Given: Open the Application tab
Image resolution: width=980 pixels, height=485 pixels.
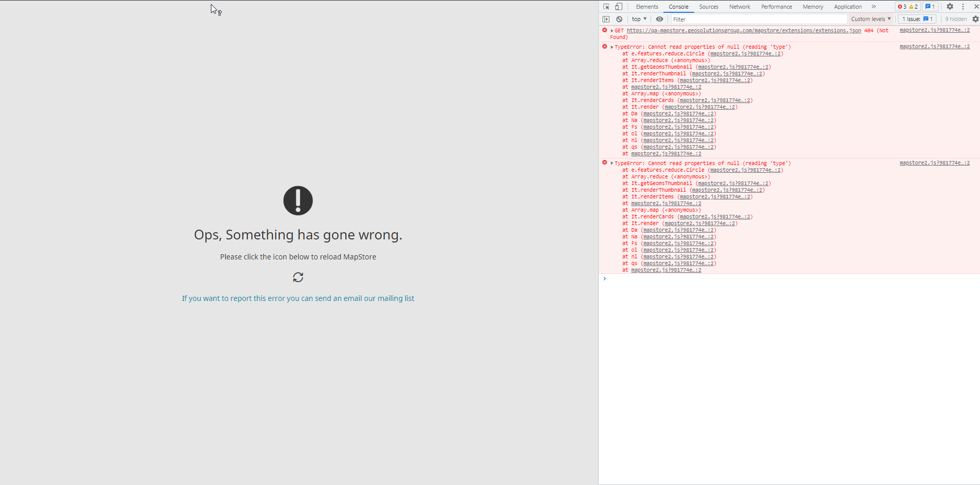Looking at the screenshot, I should (x=848, y=7).
